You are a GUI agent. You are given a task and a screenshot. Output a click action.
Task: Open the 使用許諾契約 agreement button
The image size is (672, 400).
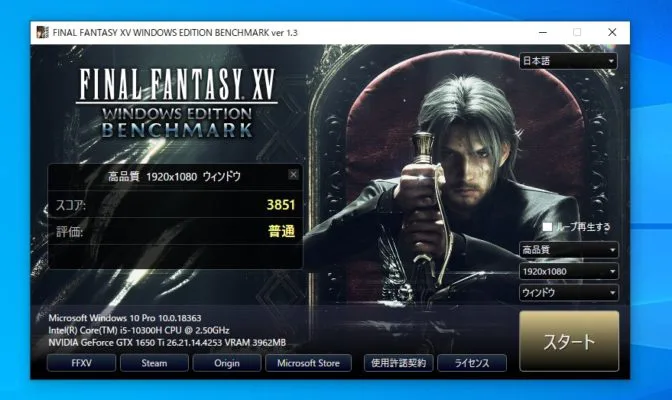point(399,363)
